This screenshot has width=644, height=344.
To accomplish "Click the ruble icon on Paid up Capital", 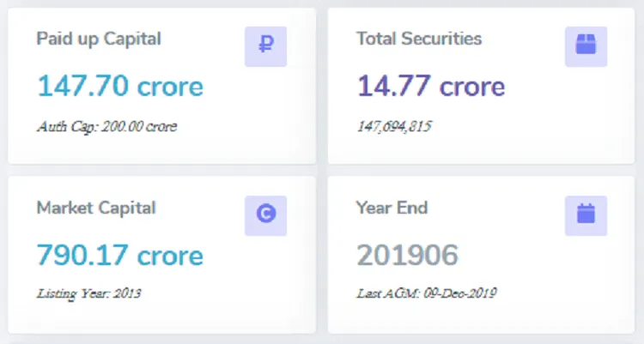I will coord(265,46).
